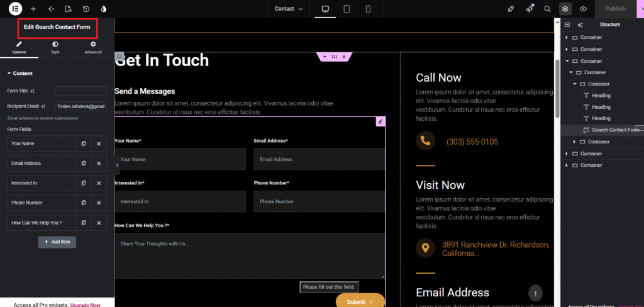Screen dimensions: 644x307
Task: Open the Finder search icon
Action: 548,9
